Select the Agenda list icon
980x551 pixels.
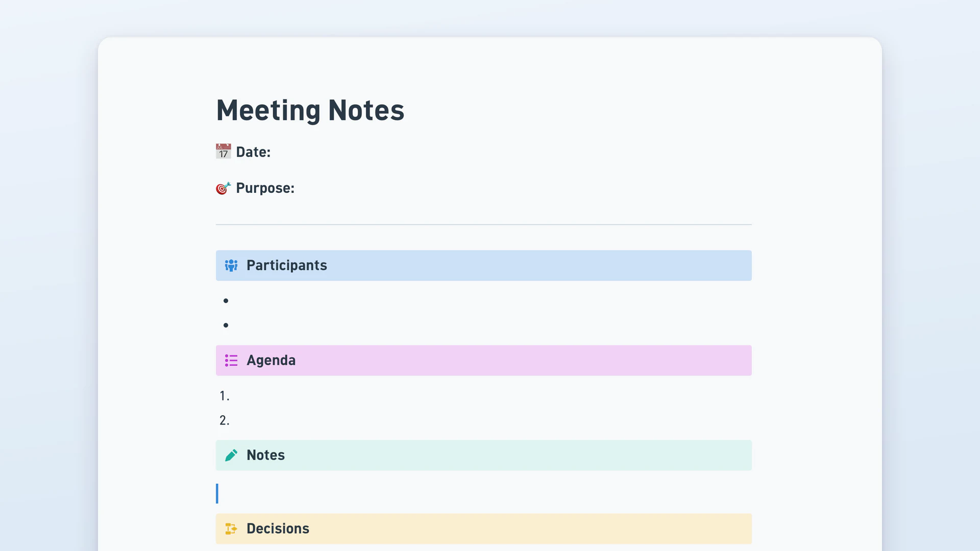coord(231,361)
